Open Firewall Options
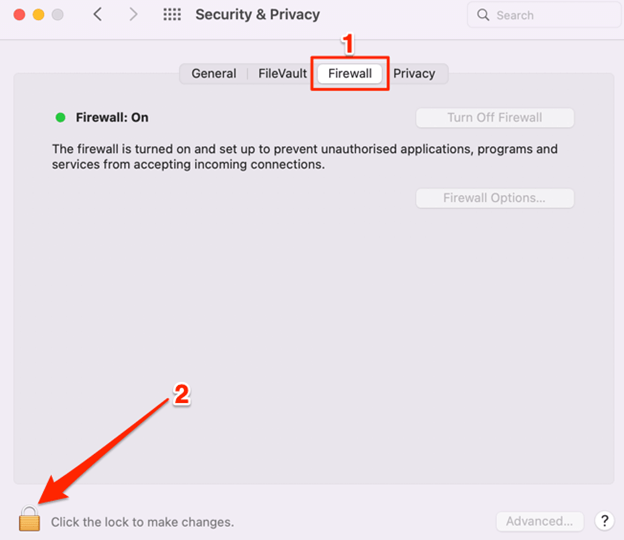The image size is (624, 540). coord(494,198)
